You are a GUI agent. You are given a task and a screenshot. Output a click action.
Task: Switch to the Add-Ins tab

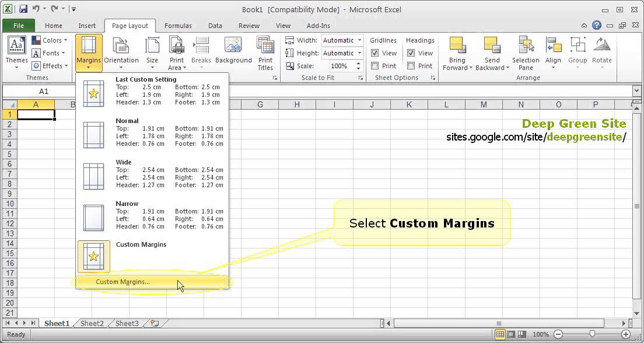[x=318, y=26]
